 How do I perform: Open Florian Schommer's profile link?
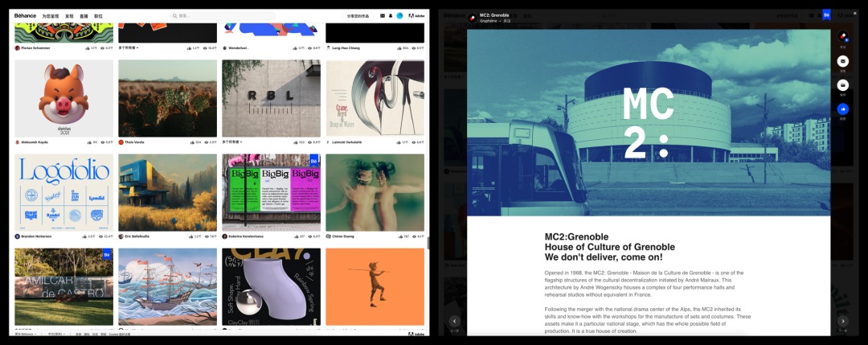click(35, 48)
